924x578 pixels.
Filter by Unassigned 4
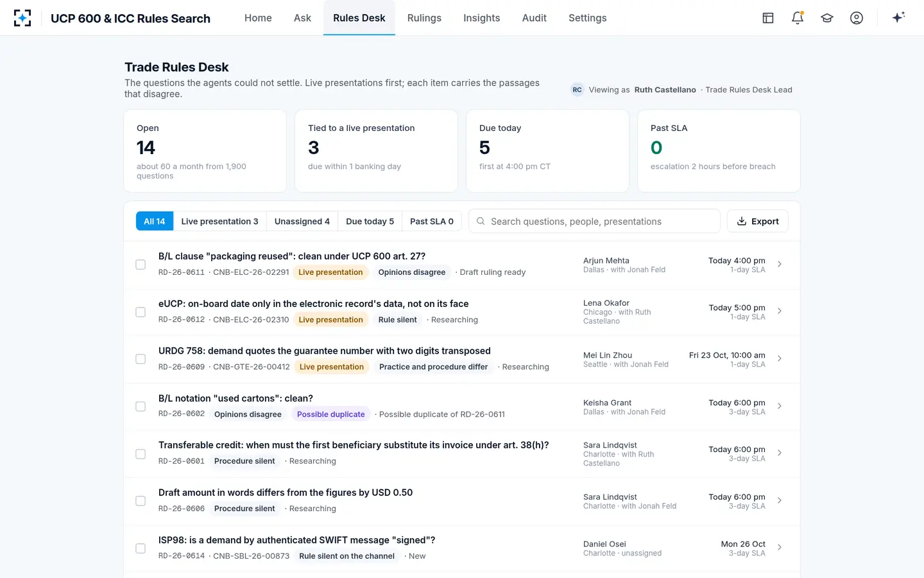click(x=302, y=221)
